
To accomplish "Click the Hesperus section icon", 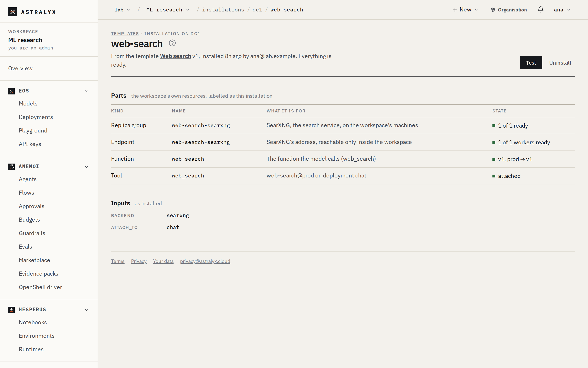I will coord(11,310).
